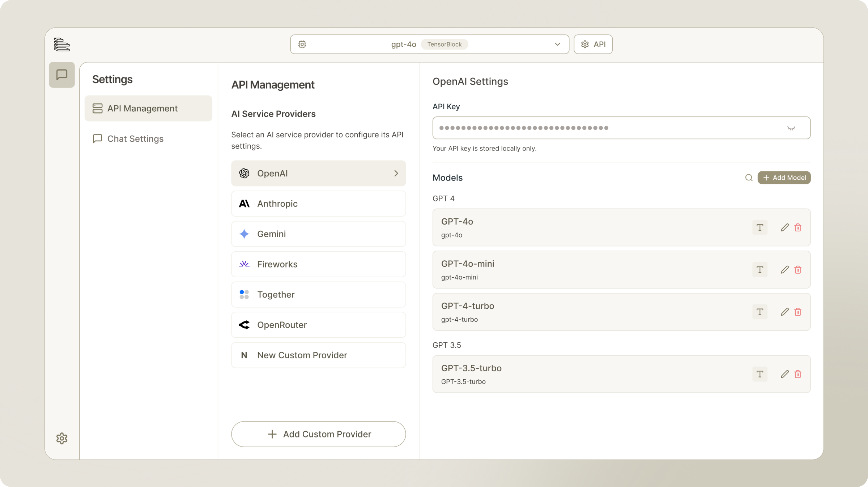868x487 pixels.
Task: Click the 'gpt-4-turbo' model ID text
Action: click(459, 320)
